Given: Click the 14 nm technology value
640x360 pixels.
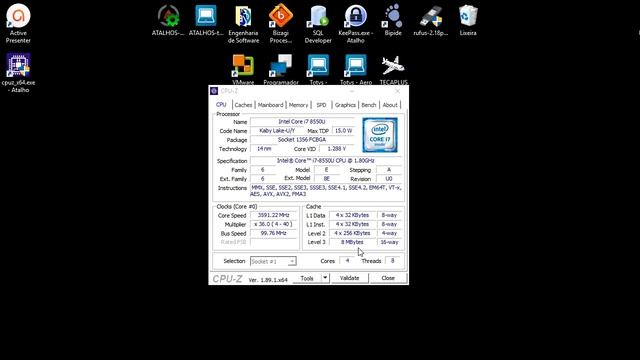Looking at the screenshot, I should click(264, 149).
